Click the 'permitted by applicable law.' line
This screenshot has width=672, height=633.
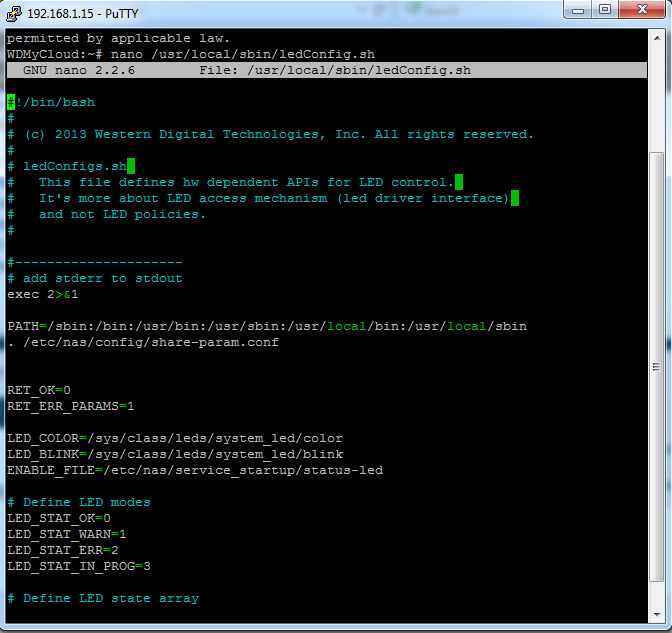[118, 39]
